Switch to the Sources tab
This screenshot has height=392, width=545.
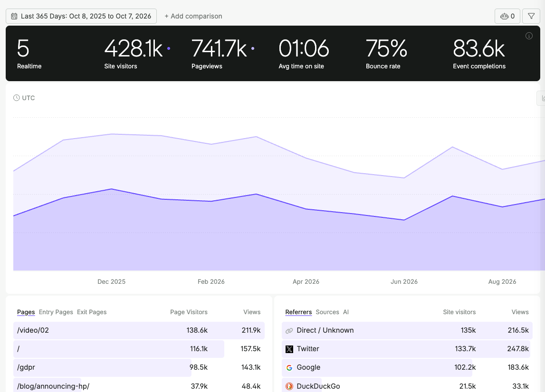tap(327, 312)
